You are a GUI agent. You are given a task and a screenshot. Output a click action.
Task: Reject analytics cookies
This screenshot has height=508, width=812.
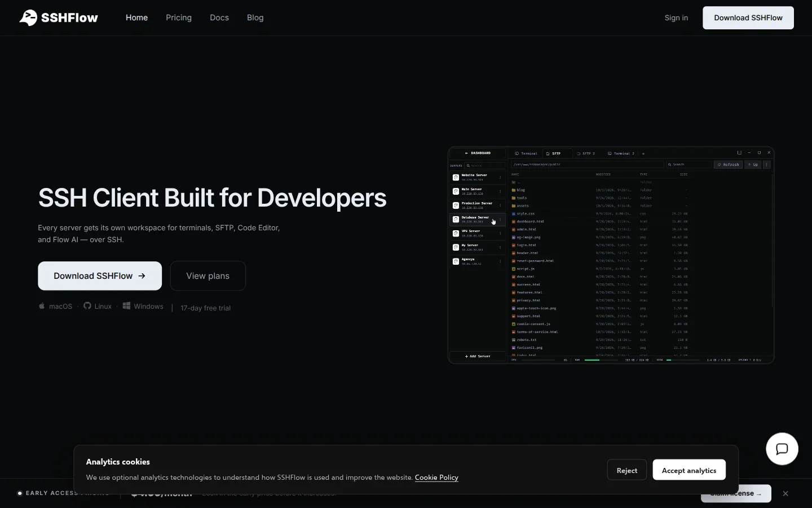627,470
